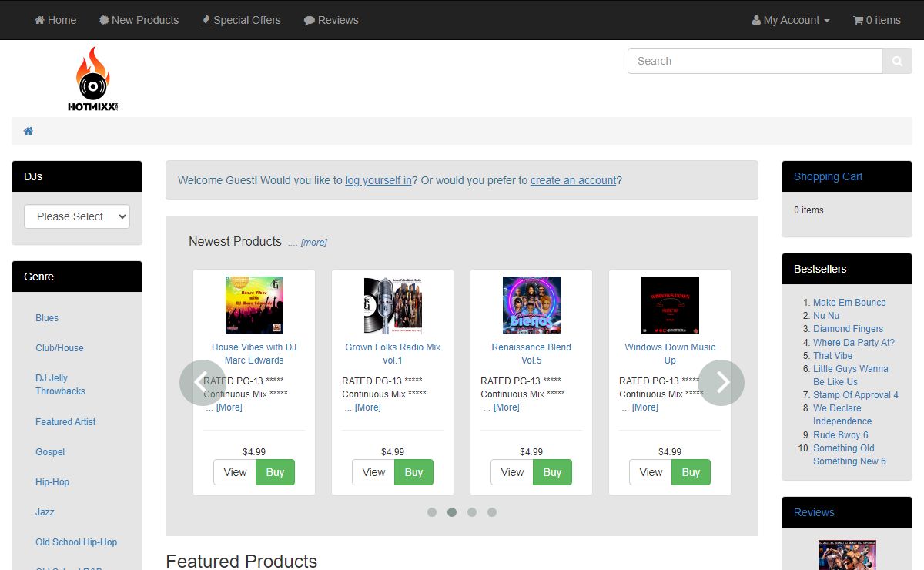Select the first carousel indicator dot

pyautogui.click(x=432, y=512)
